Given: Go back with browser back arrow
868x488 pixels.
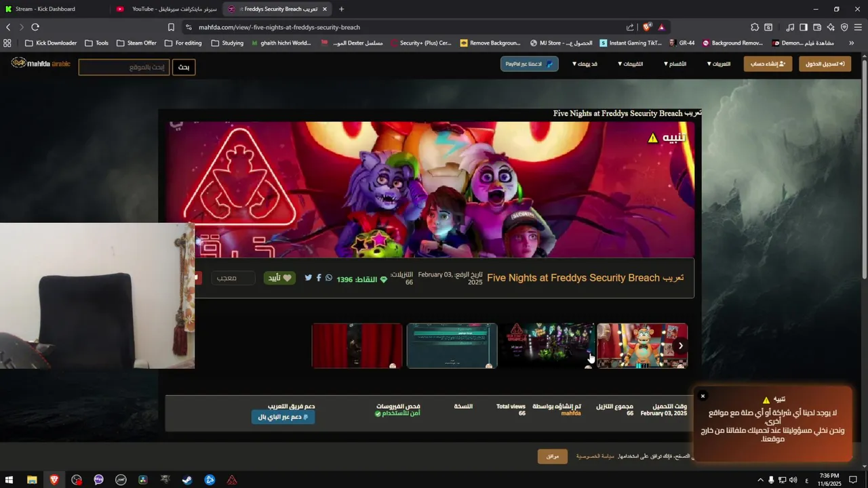Looking at the screenshot, I should [x=8, y=27].
